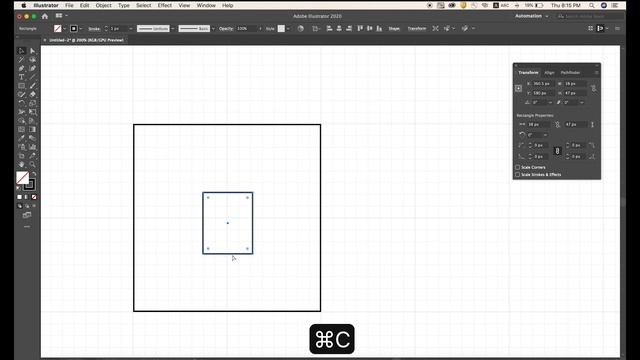Screen dimensions: 640x360
Task: Select the Shaper tool
Action: 22,95
